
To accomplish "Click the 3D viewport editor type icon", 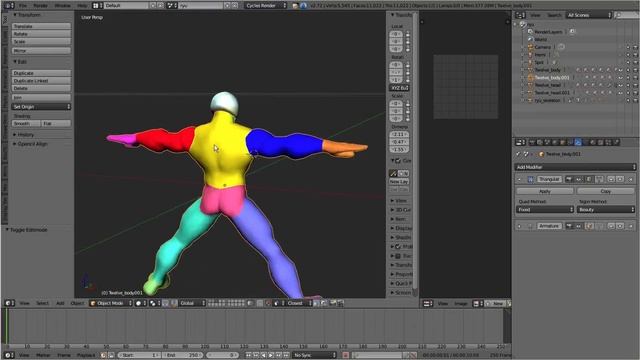I will coord(9,303).
